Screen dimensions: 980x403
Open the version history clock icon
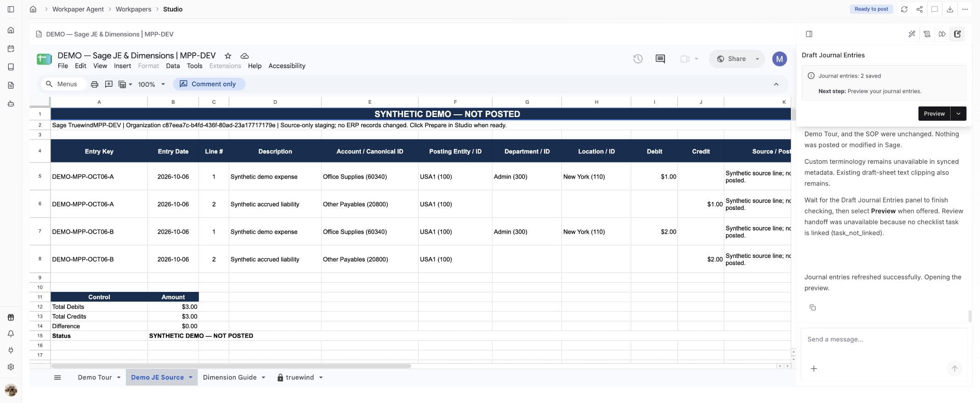click(638, 59)
